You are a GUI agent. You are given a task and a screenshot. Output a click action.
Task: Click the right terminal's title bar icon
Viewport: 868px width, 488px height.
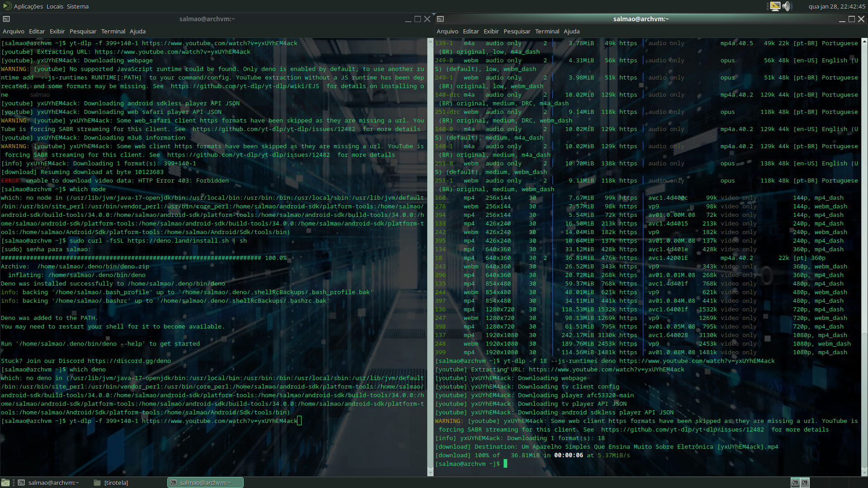[440, 19]
